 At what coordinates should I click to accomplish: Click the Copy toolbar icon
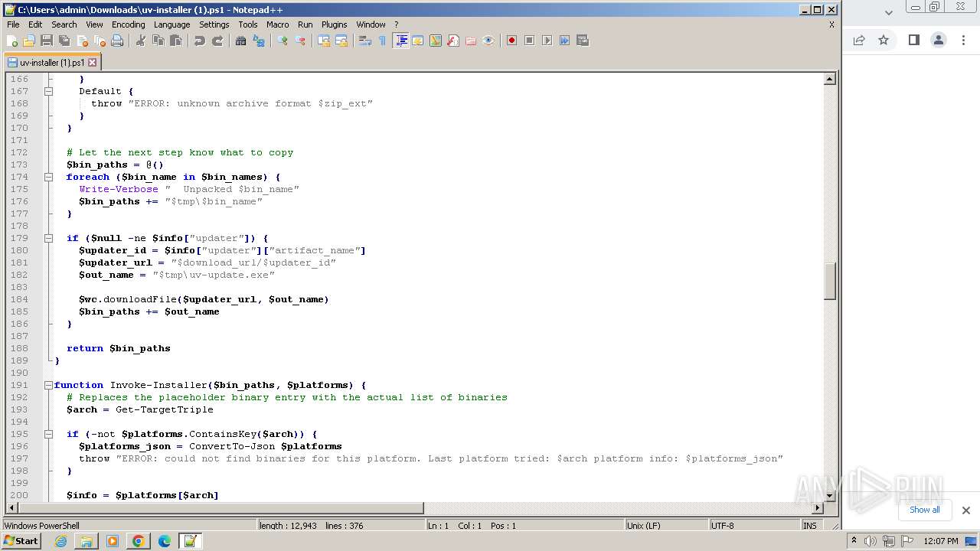[x=158, y=41]
